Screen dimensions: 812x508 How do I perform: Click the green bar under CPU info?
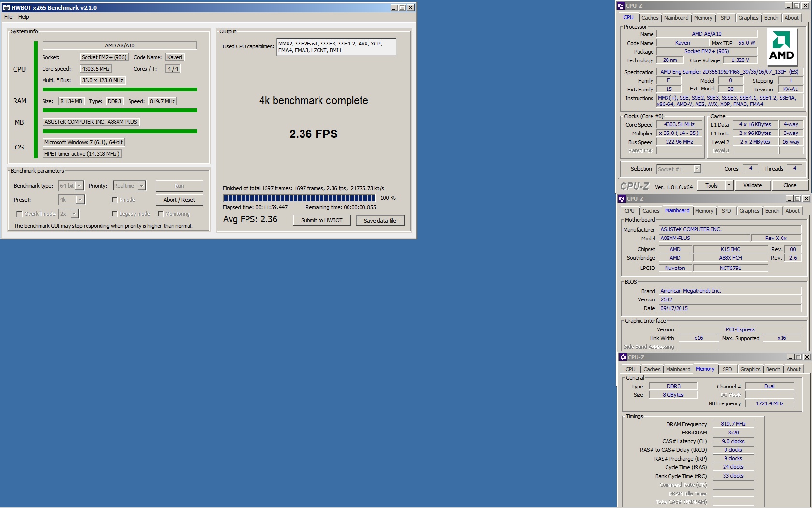coord(120,90)
